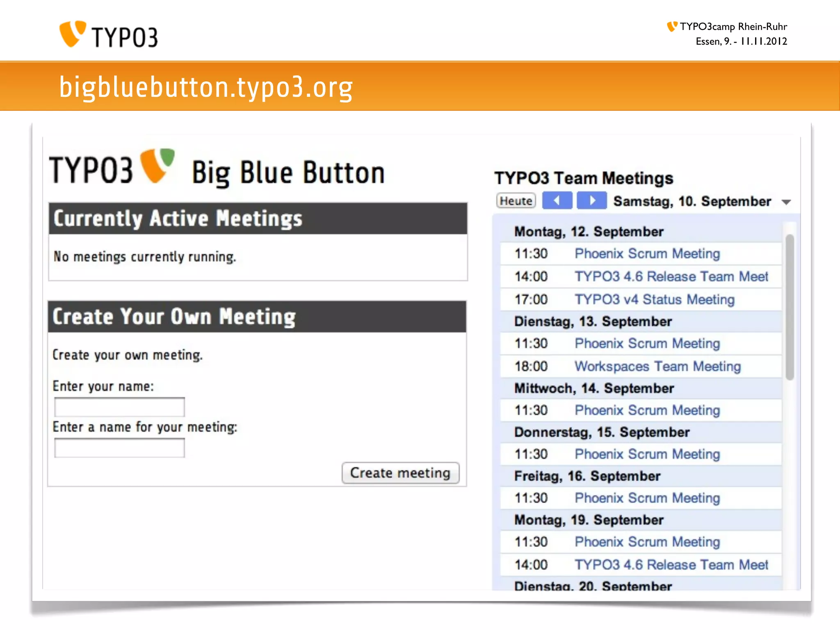
Task: Open the TYPO3 v4 Status Meeting link
Action: [x=655, y=299]
